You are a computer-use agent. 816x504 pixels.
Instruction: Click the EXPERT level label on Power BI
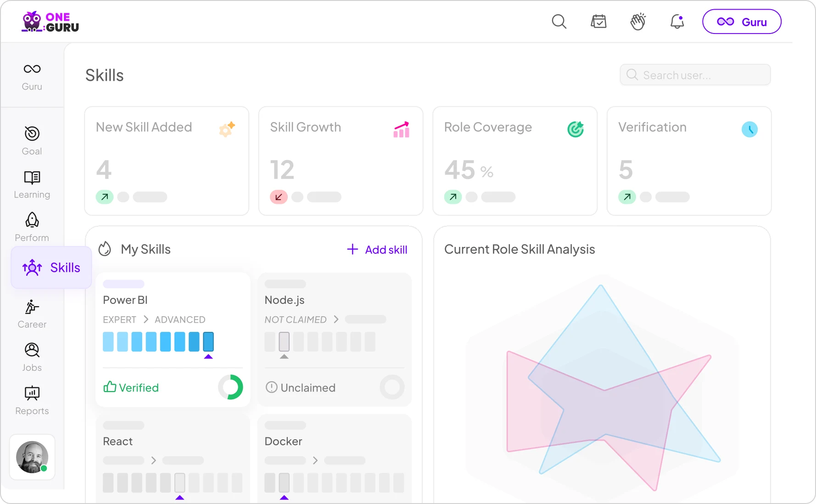(x=119, y=319)
